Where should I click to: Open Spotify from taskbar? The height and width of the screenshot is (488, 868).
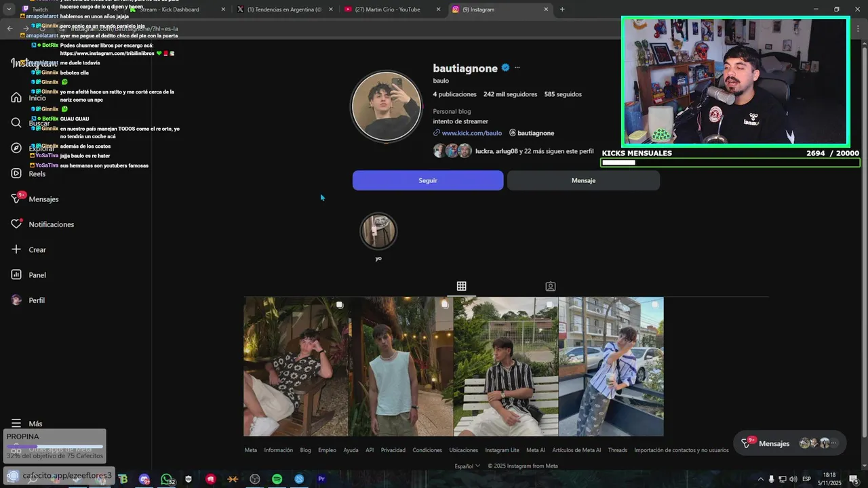(277, 479)
